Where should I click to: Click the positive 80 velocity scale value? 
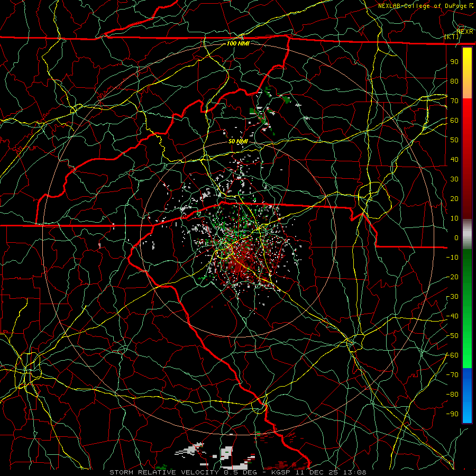(x=454, y=81)
